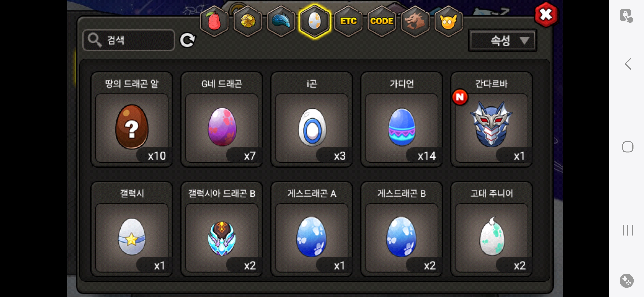644x297 pixels.
Task: Close the inventory with the red X
Action: pyautogui.click(x=546, y=15)
